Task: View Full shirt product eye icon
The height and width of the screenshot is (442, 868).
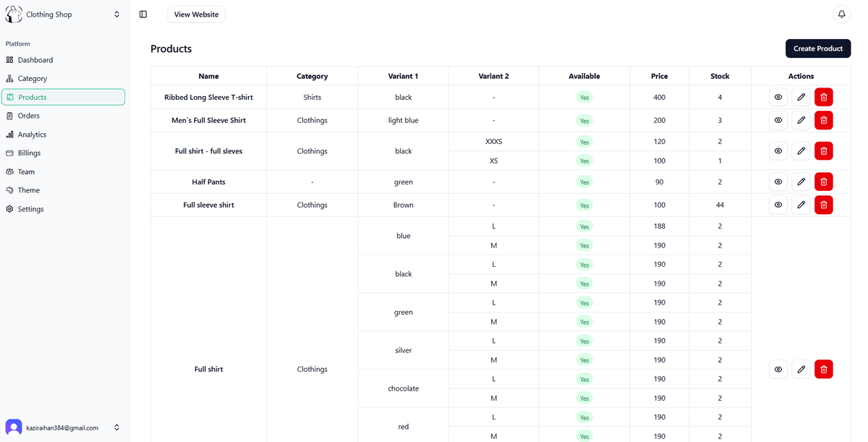Action: pos(778,369)
